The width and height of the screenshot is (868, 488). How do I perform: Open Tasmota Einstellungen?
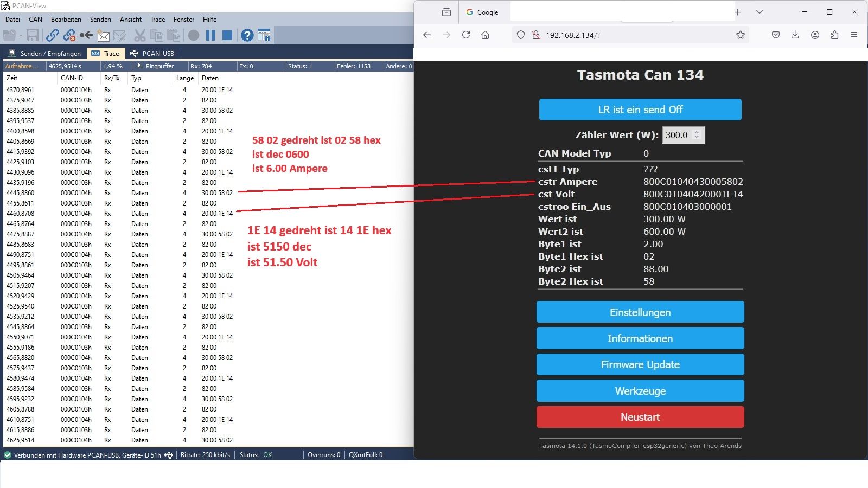click(x=640, y=312)
